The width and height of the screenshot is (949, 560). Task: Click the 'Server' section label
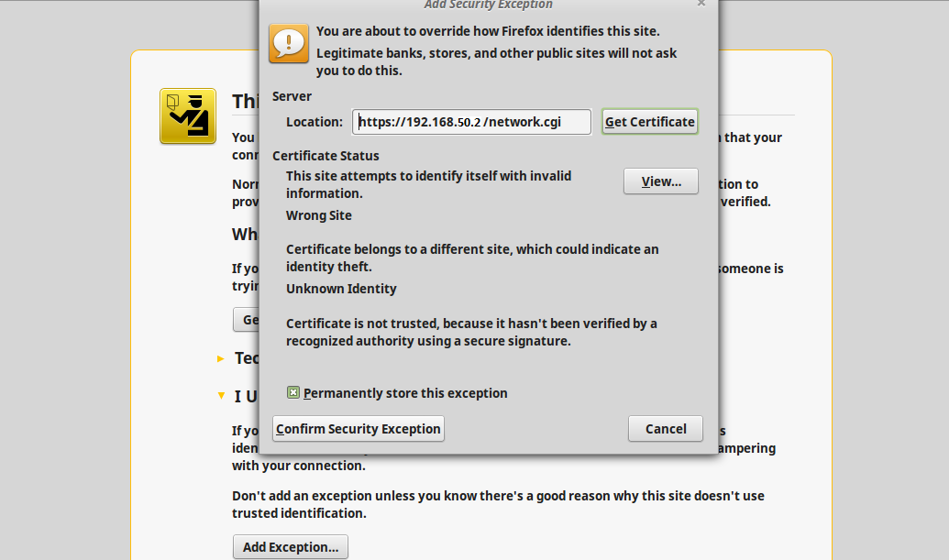click(292, 96)
